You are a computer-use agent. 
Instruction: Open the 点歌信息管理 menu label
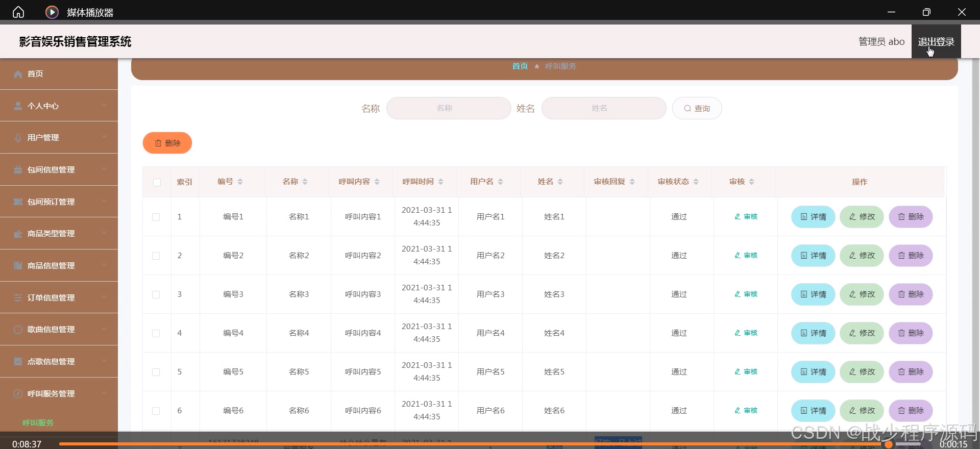tap(51, 361)
